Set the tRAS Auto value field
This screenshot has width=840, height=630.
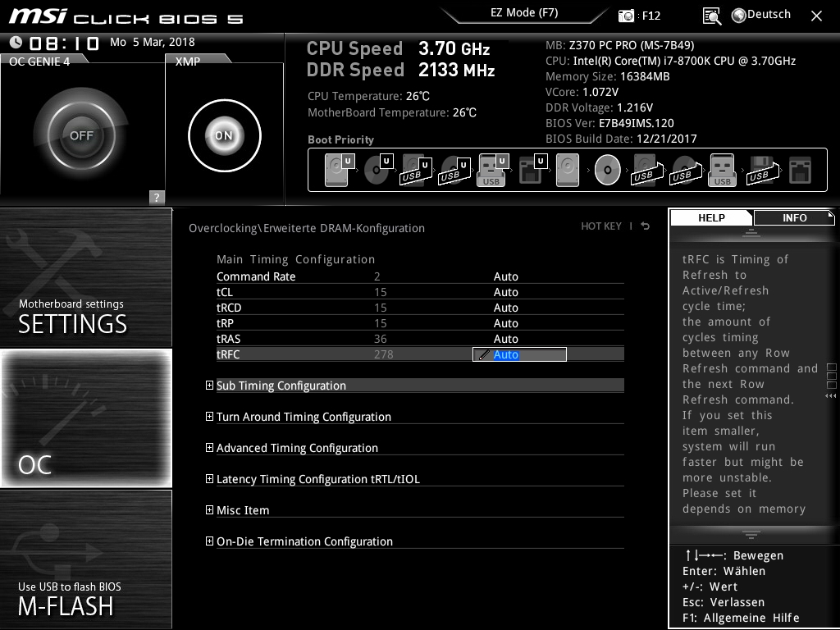(x=505, y=339)
